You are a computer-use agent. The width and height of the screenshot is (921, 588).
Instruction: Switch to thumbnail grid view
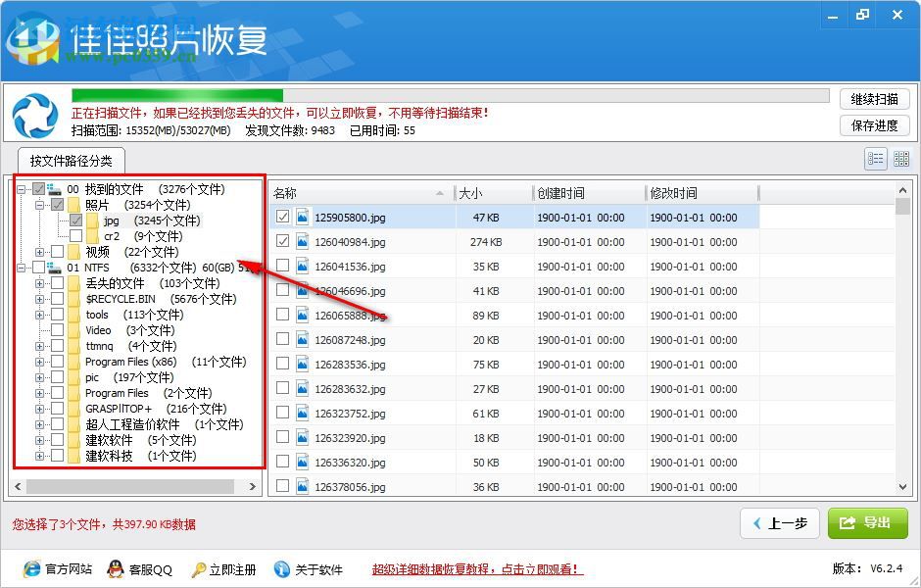[899, 159]
